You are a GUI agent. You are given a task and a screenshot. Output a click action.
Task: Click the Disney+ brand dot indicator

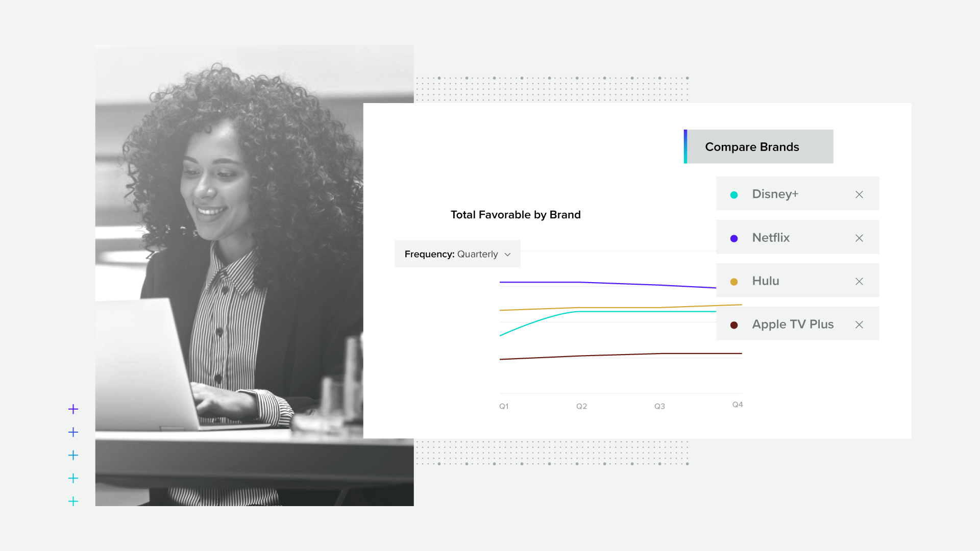point(734,194)
